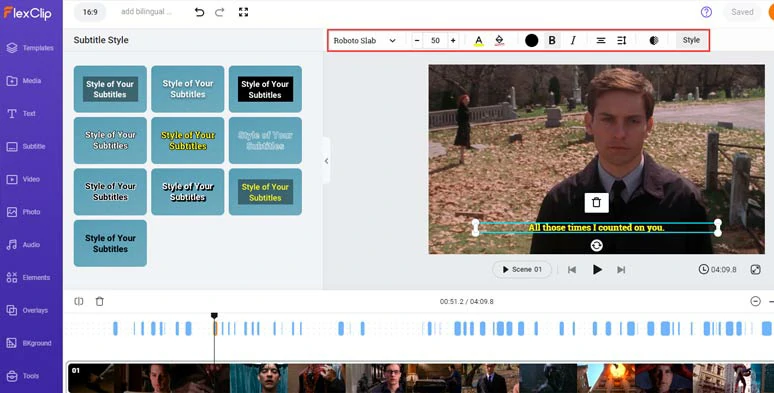This screenshot has width=774, height=393.
Task: Click the timeline playhead marker
Action: 214,315
